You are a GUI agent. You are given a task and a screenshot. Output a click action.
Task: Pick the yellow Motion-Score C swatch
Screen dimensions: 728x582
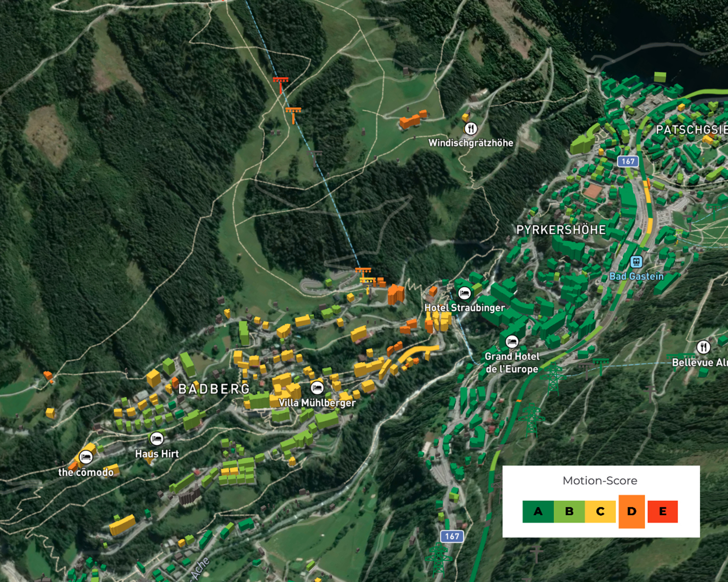[600, 512]
